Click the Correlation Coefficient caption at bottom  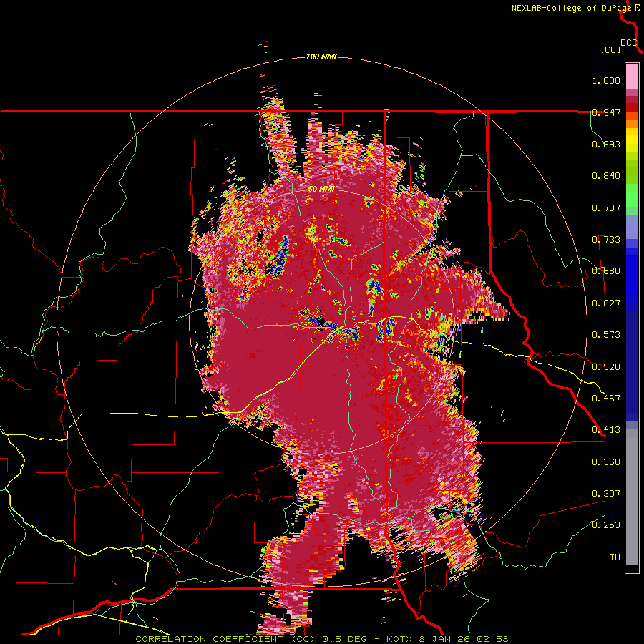click(321, 639)
